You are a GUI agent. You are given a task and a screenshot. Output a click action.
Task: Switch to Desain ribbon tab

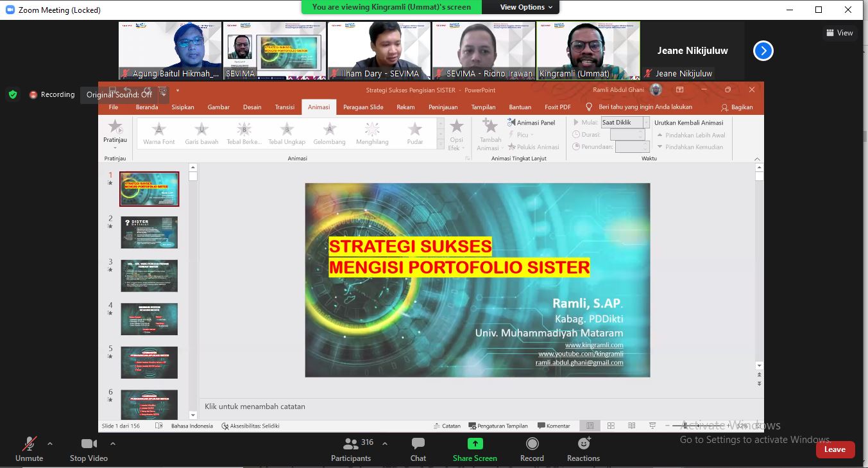point(252,107)
